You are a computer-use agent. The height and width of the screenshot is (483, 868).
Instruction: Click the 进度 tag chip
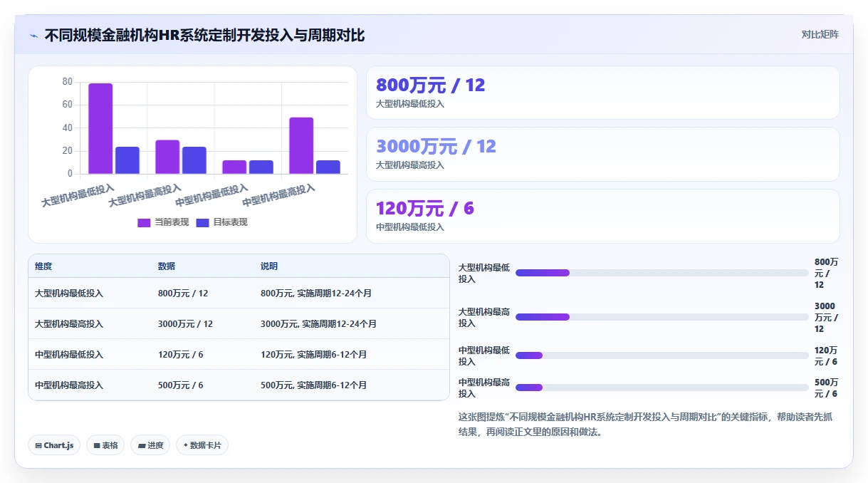150,445
